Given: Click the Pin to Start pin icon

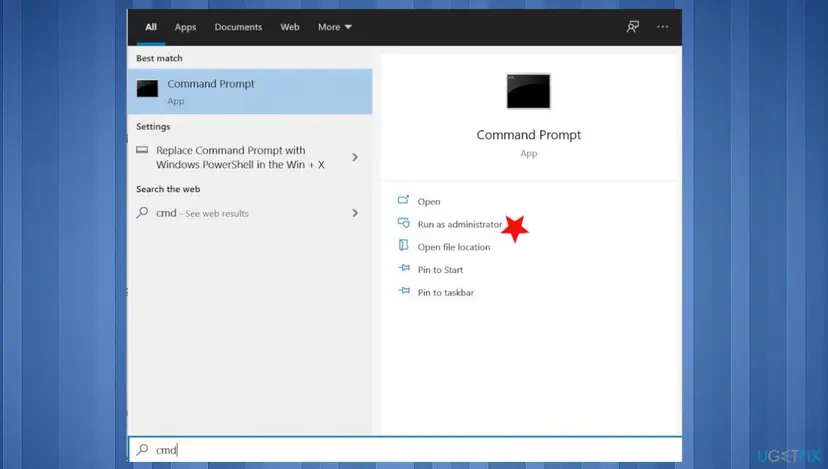Looking at the screenshot, I should coord(404,268).
